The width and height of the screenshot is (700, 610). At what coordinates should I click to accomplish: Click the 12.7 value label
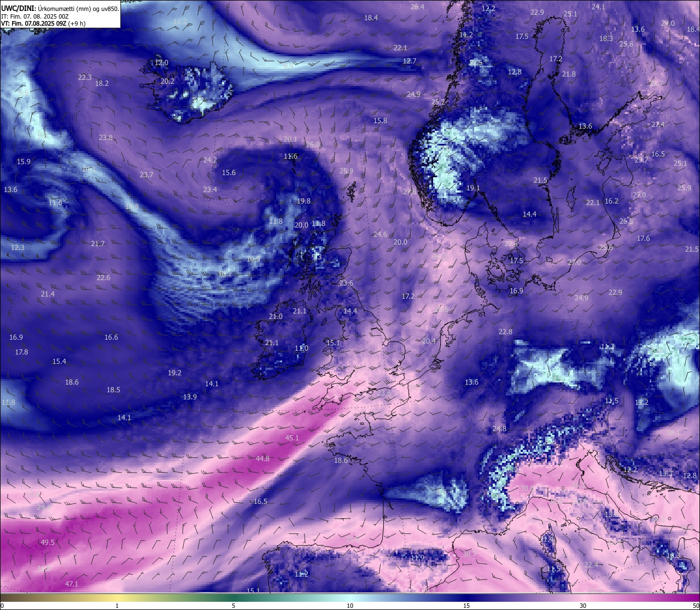[x=410, y=61]
